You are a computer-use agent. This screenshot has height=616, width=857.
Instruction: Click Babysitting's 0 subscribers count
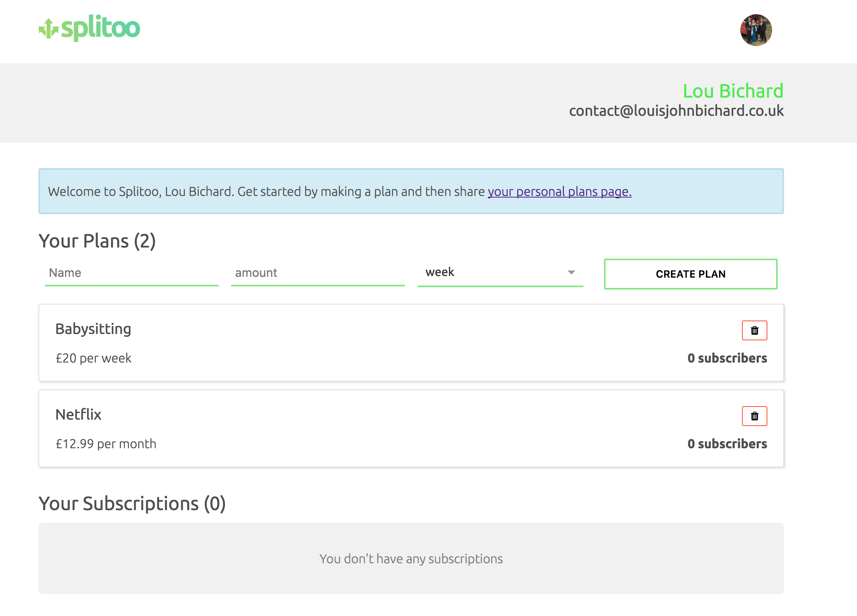point(727,358)
